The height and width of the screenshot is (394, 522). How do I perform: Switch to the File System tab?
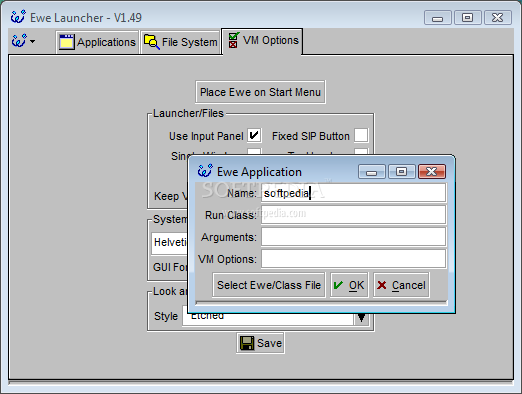coord(181,42)
